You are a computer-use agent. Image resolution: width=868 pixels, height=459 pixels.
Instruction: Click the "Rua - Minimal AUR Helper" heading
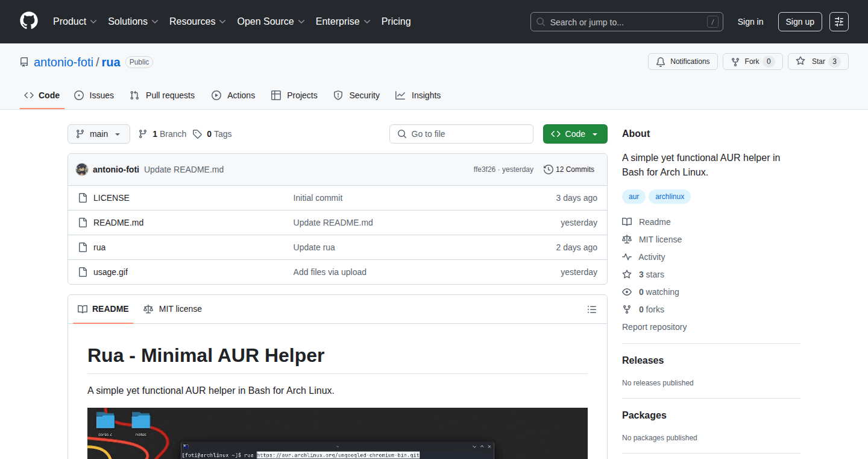(x=206, y=355)
